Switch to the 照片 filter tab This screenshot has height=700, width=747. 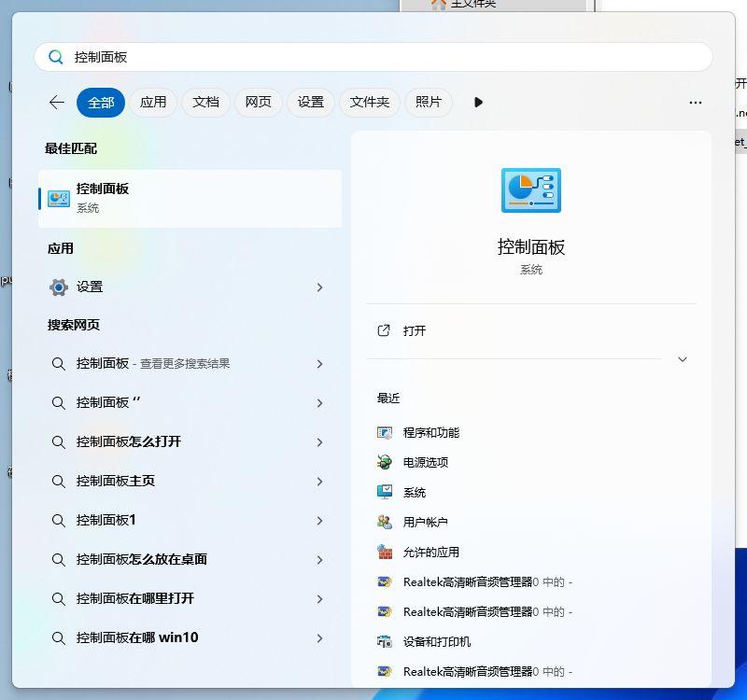[429, 103]
